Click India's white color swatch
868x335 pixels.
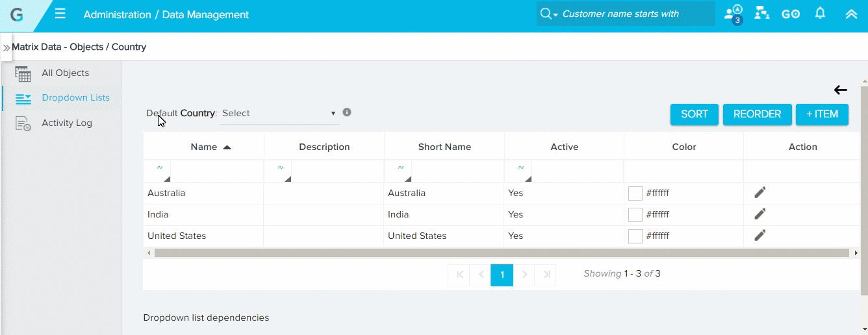pyautogui.click(x=635, y=215)
